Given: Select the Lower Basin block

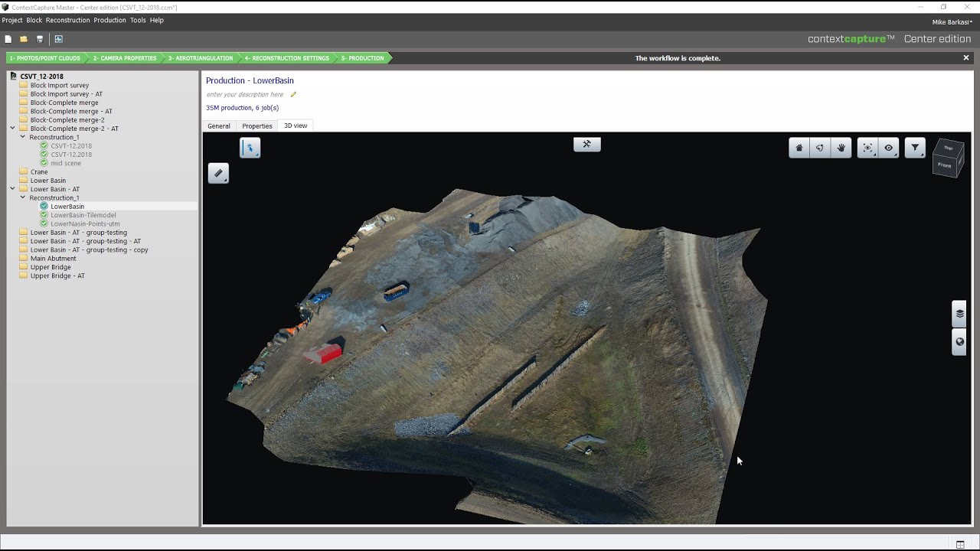Looking at the screenshot, I should (48, 181).
